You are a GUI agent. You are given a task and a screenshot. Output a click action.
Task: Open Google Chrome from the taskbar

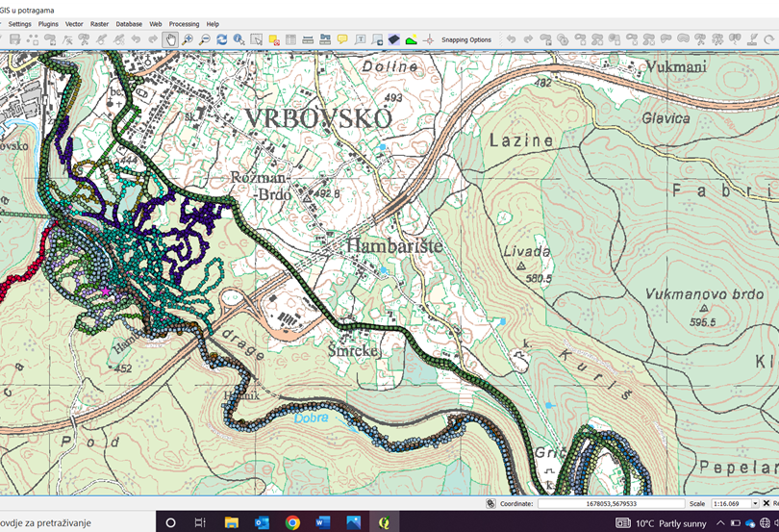(292, 522)
